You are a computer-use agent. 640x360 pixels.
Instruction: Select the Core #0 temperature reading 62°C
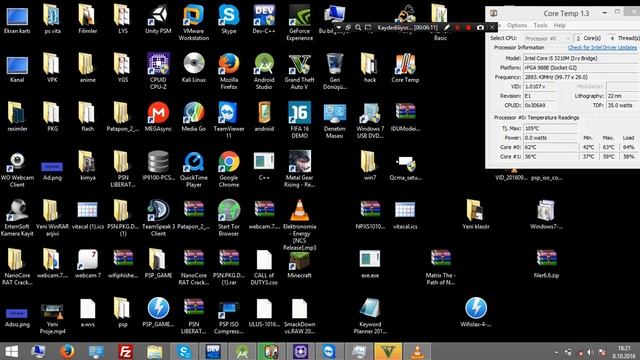pyautogui.click(x=551, y=147)
